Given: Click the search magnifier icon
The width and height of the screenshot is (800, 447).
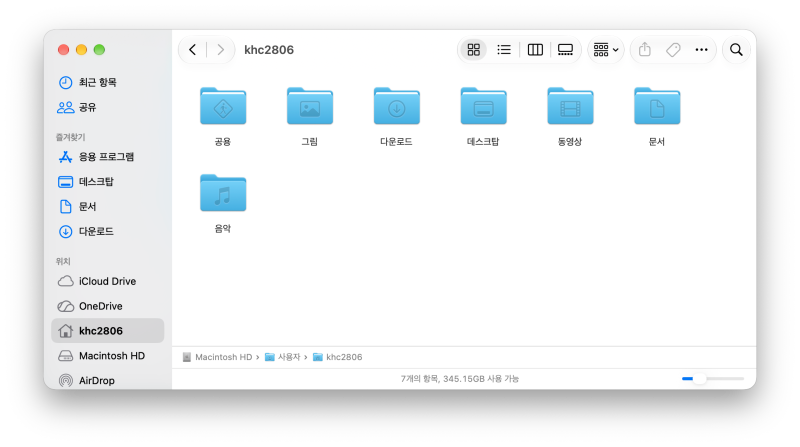Looking at the screenshot, I should pos(736,49).
